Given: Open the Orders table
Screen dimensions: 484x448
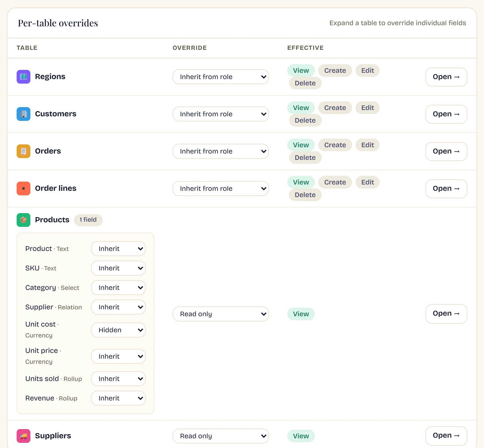Looking at the screenshot, I should 446,152.
